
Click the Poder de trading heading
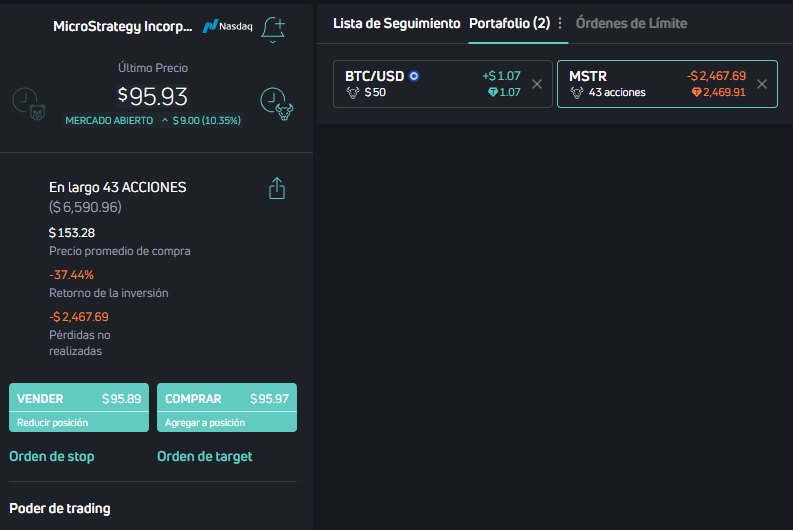click(60, 508)
